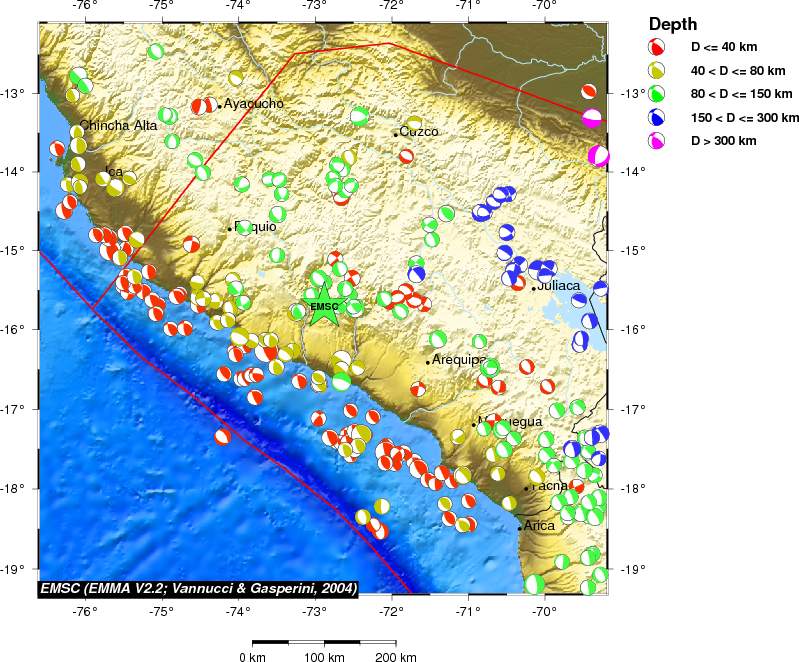The width and height of the screenshot is (799, 662).
Task: Click the EMSC EMMA V2.2 credit text
Action: point(198,587)
